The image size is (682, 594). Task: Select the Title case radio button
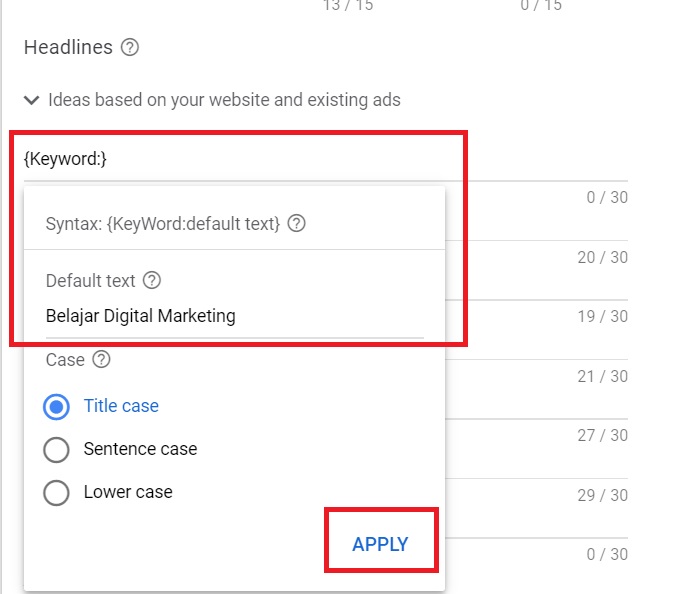coord(57,406)
